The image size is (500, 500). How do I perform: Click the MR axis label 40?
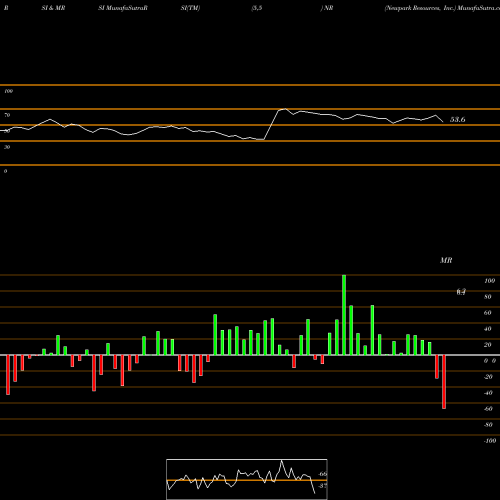[x=488, y=329]
